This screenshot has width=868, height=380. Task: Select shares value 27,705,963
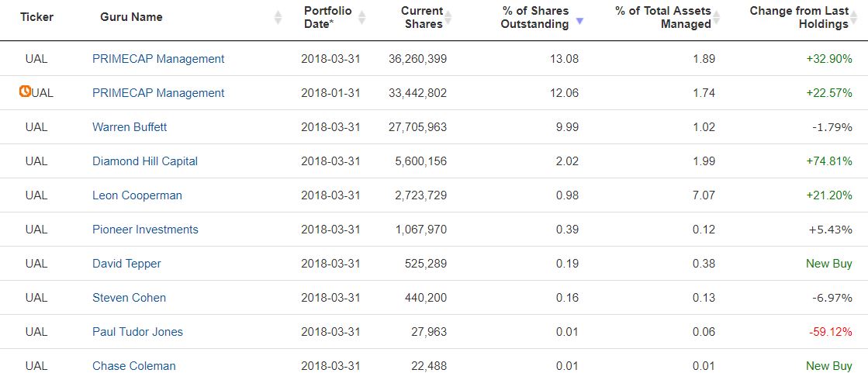click(417, 127)
